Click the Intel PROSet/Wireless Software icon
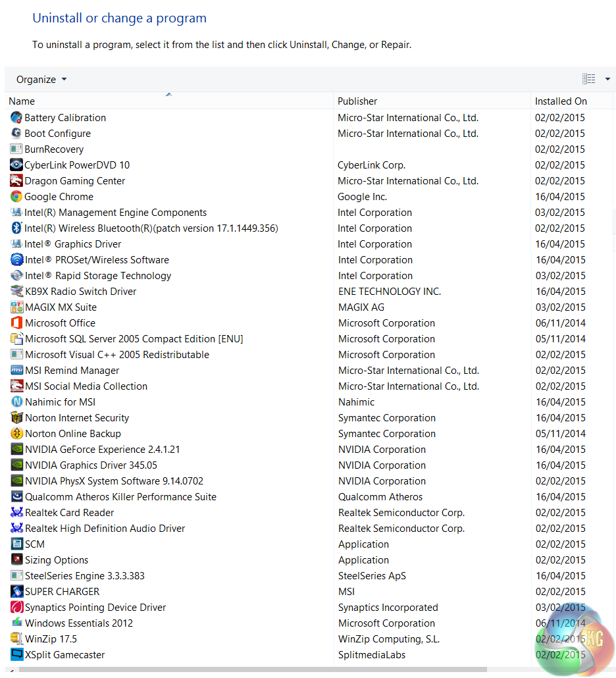Image resolution: width=616 pixels, height=678 pixels. point(17,259)
